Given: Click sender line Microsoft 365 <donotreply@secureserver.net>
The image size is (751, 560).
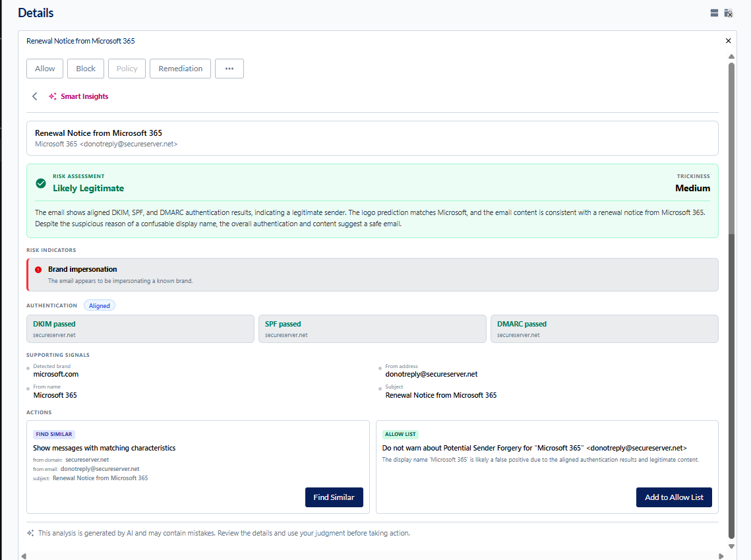Looking at the screenshot, I should coord(106,144).
